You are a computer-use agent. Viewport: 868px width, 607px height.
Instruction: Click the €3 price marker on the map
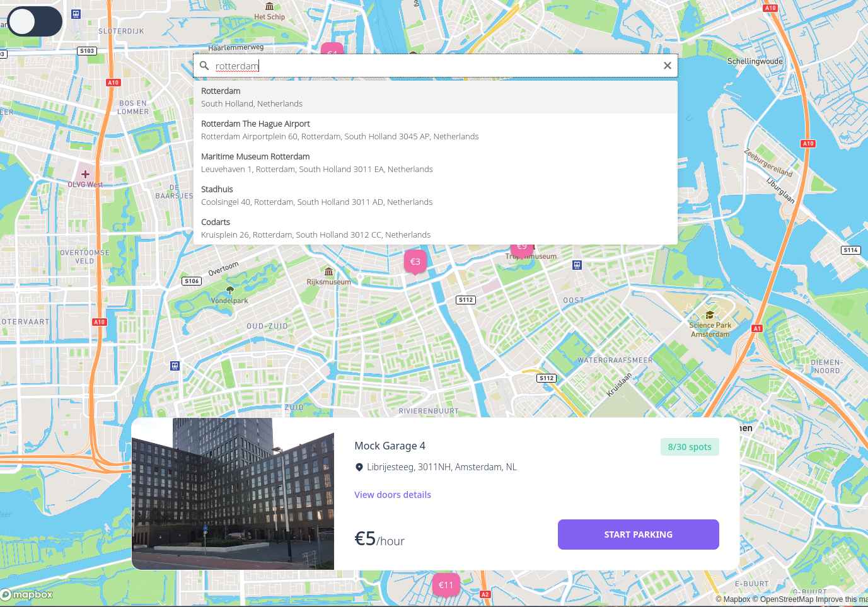[x=415, y=261]
